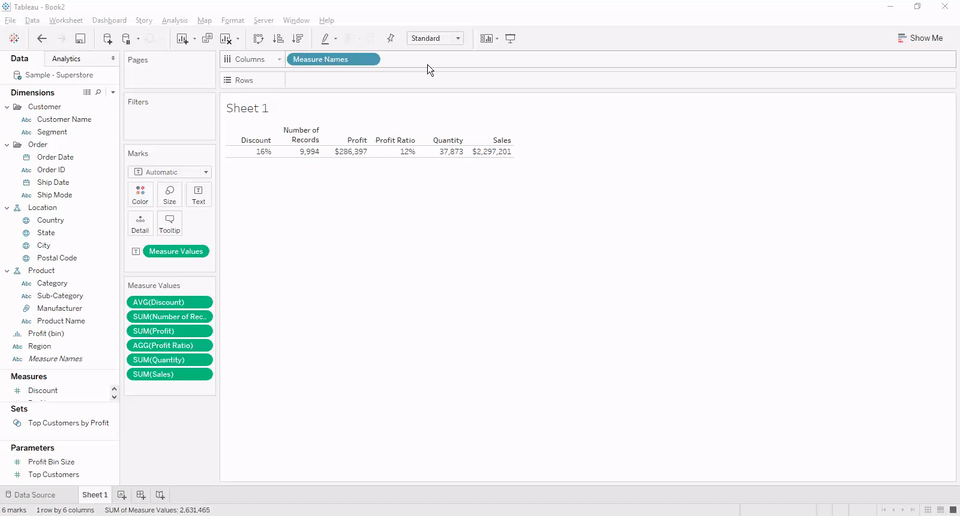Click the New worksheet toolbar icon
The image size is (960, 516).
(182, 39)
